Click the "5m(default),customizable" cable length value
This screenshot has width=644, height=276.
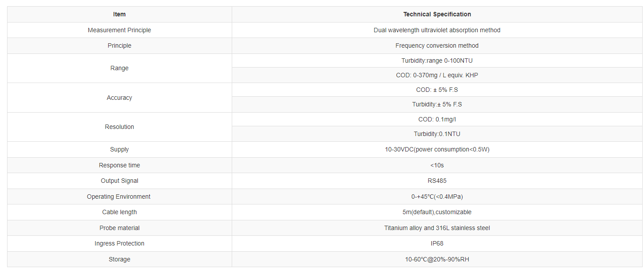[x=437, y=212]
